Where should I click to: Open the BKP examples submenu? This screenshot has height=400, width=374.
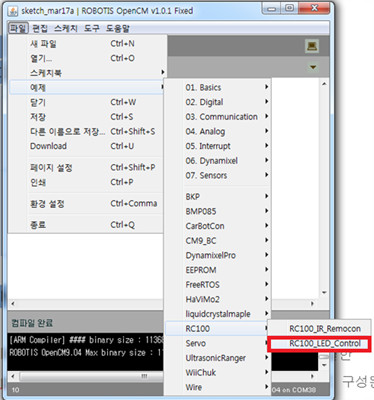[x=218, y=197]
